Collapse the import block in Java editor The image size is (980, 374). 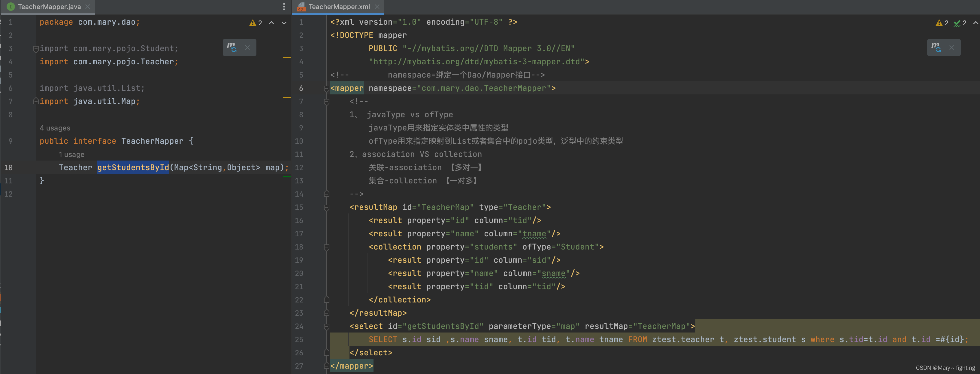tap(36, 48)
